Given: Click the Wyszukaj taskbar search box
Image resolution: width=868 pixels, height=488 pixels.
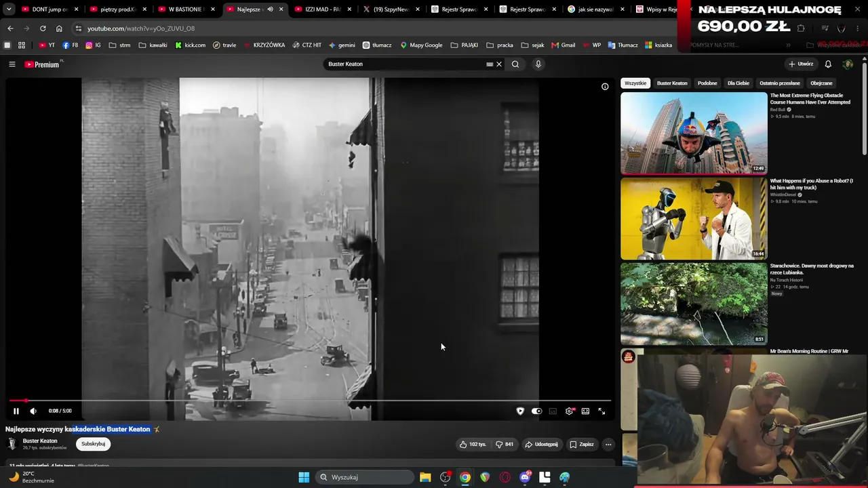Looking at the screenshot, I should pos(363,477).
